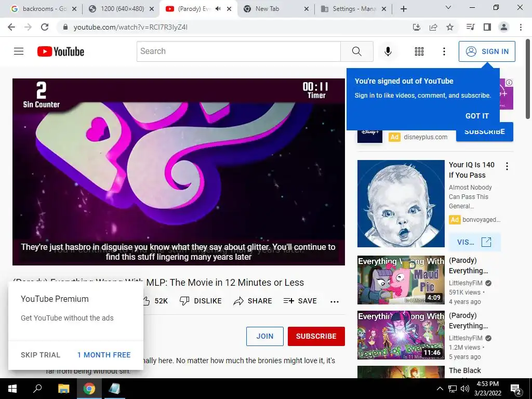This screenshot has width=532, height=399.
Task: Open Chrome three-dot menu
Action: 521,27
